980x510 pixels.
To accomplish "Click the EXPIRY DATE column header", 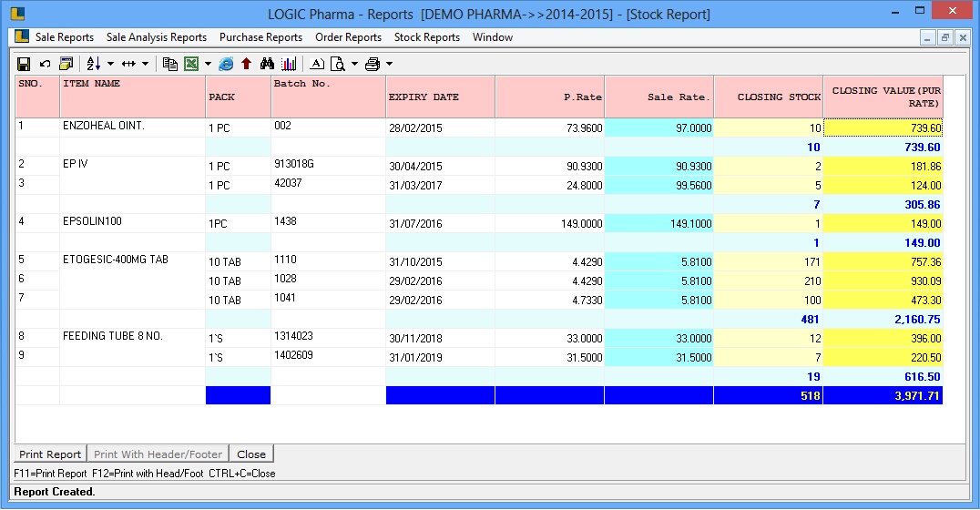I will click(x=440, y=97).
